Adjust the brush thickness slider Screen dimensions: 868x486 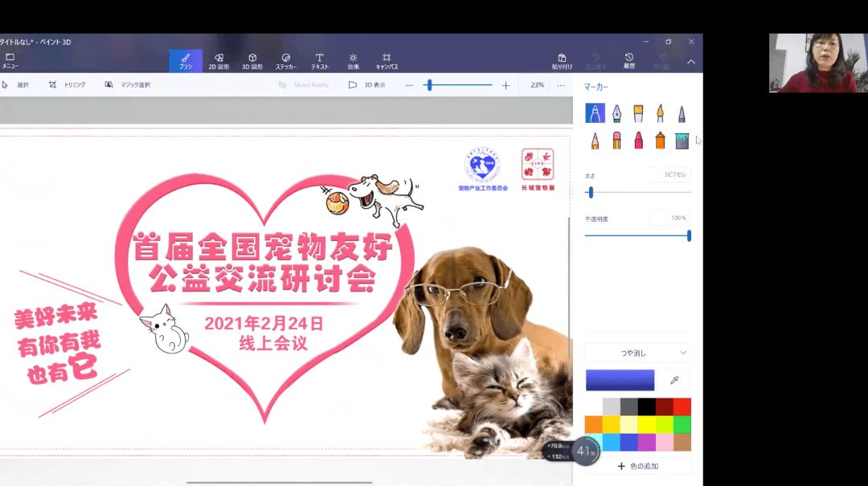point(592,193)
